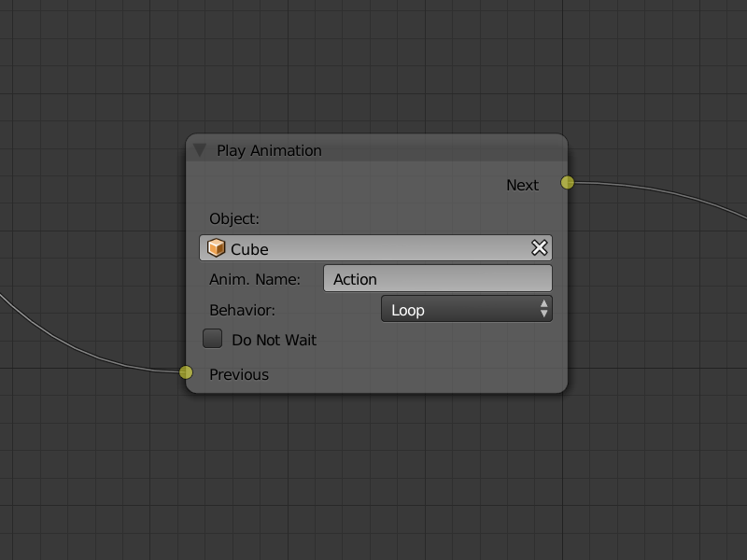The image size is (747, 560).
Task: Clear the Cube object with X
Action: pos(540,247)
